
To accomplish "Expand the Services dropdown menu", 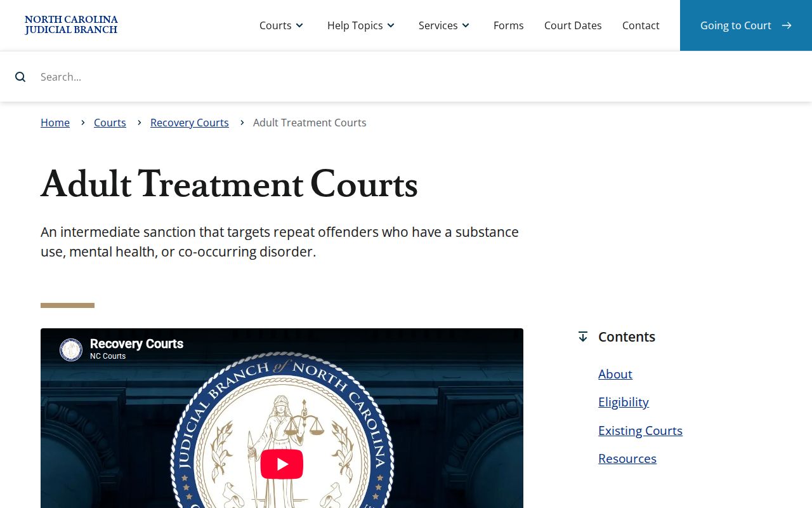I will coord(445,25).
